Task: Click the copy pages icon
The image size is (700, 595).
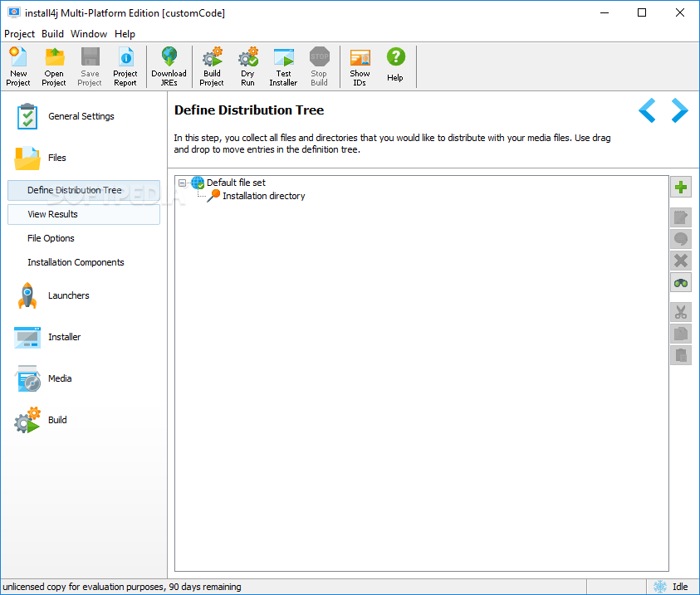Action: coord(681,334)
